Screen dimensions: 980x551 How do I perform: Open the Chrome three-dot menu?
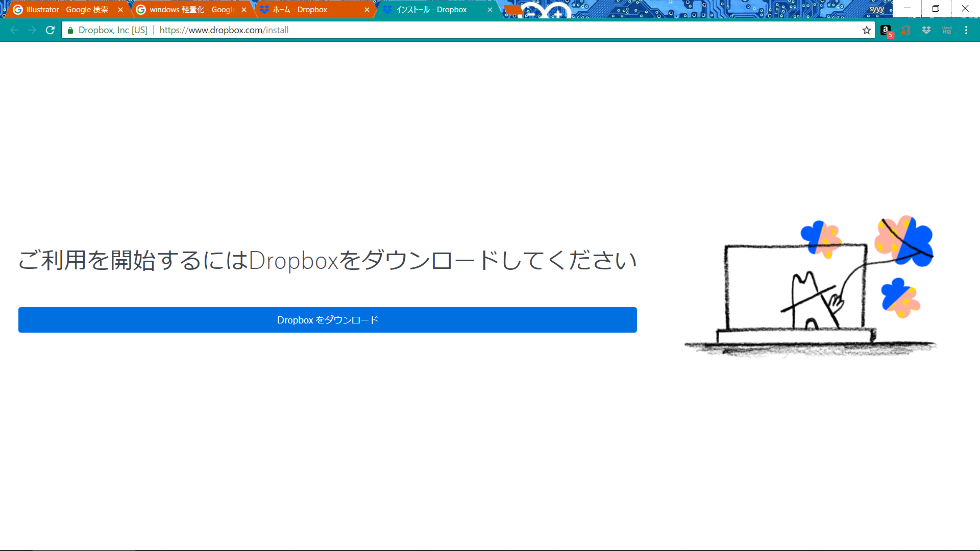[966, 31]
